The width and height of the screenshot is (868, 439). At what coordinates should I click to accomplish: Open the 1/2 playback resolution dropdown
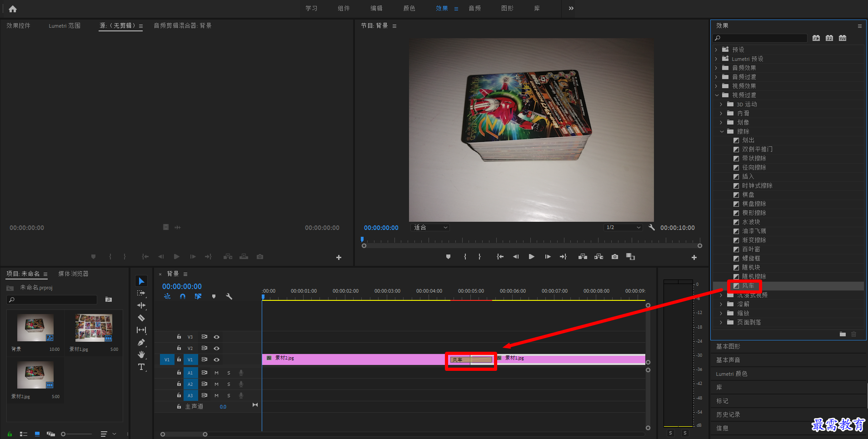click(x=623, y=227)
